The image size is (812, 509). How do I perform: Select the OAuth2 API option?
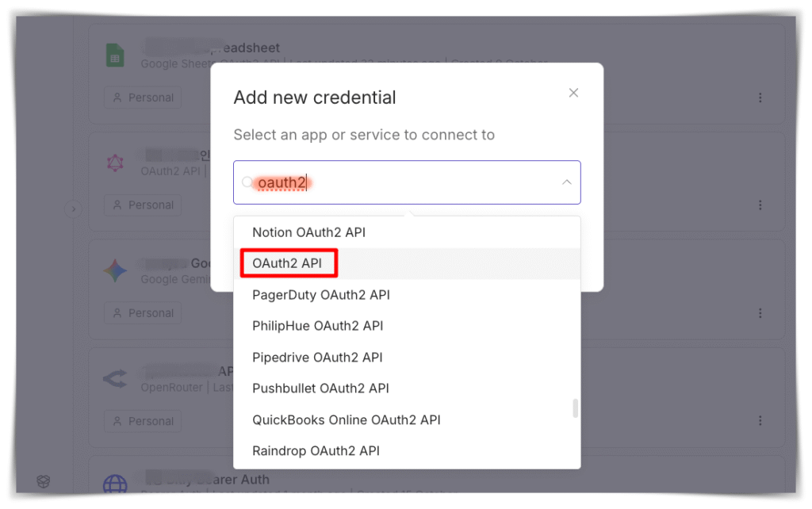click(287, 263)
